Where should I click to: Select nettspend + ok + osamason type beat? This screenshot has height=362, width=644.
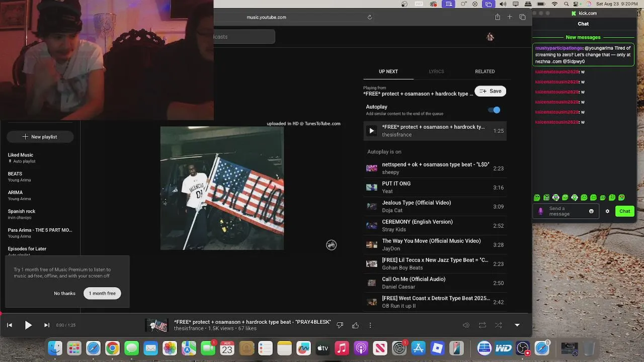coord(435,168)
